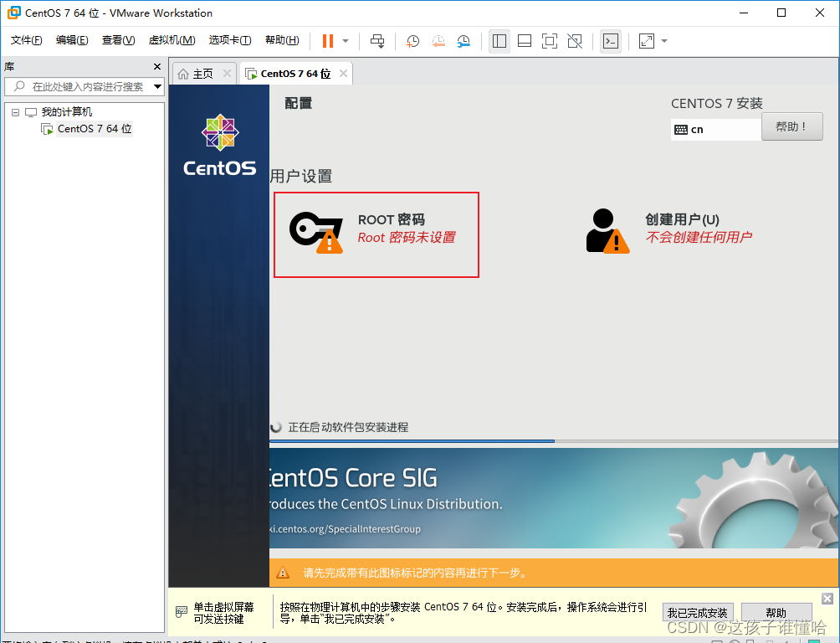Click the VMware Workstation title bar icon
The height and width of the screenshot is (643, 840).
click(x=14, y=13)
